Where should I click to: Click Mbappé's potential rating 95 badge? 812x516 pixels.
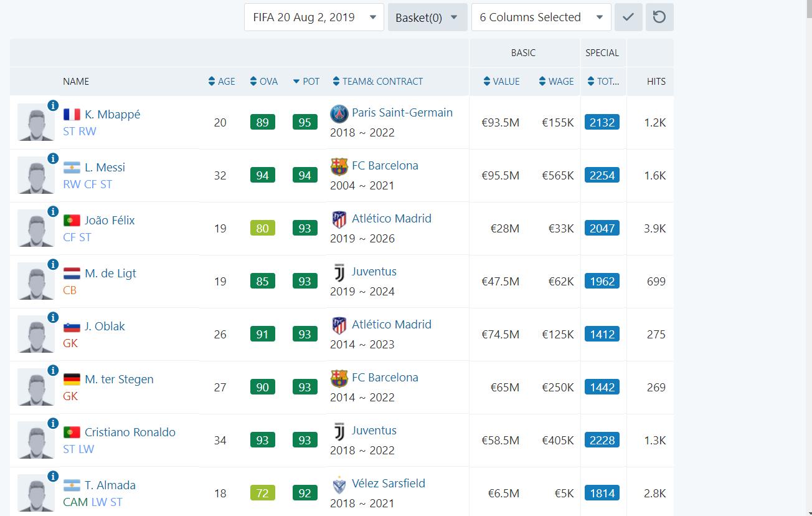[304, 123]
